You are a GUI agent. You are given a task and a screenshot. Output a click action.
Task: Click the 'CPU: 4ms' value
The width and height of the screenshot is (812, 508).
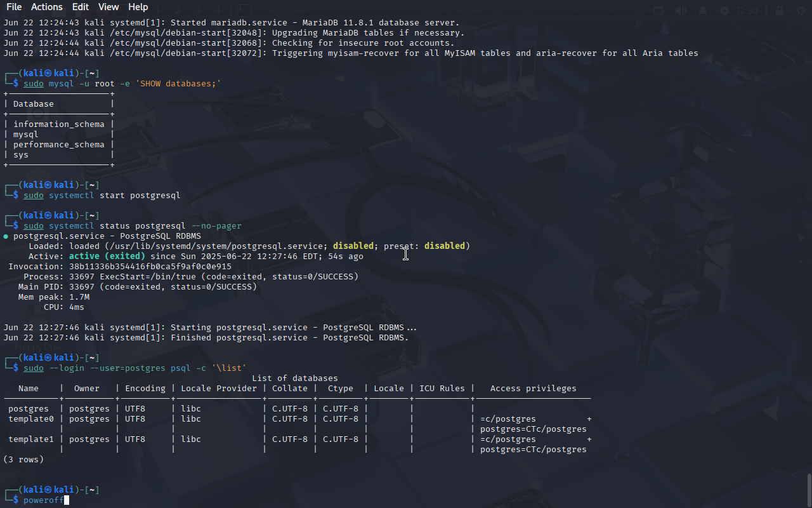pos(64,307)
